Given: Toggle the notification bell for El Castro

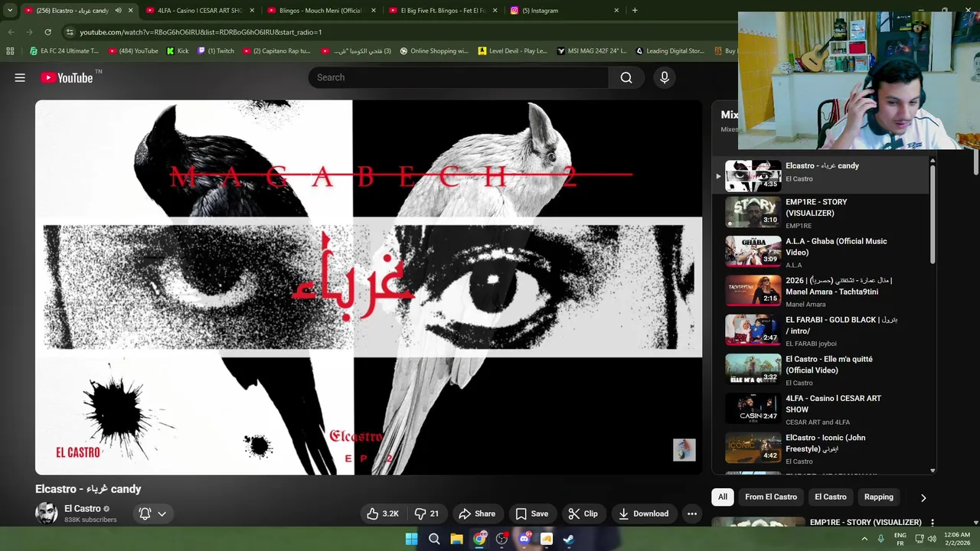Looking at the screenshot, I should pyautogui.click(x=145, y=514).
